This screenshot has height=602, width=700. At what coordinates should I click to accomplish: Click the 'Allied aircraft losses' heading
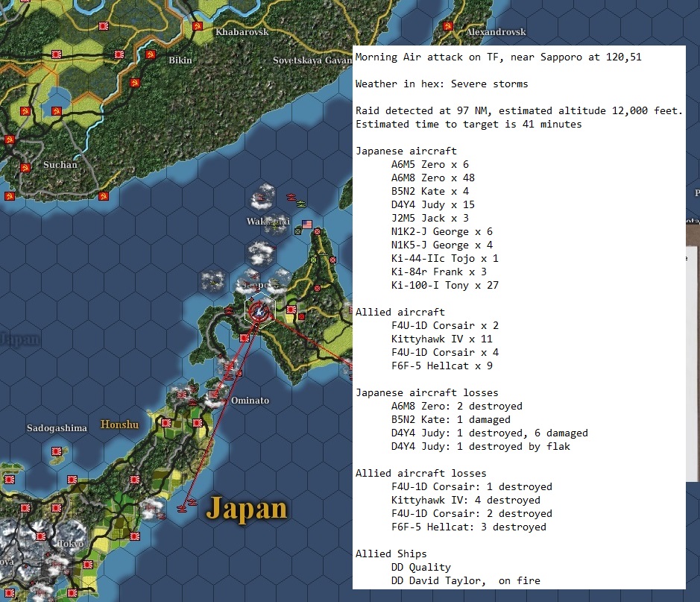pos(421,473)
